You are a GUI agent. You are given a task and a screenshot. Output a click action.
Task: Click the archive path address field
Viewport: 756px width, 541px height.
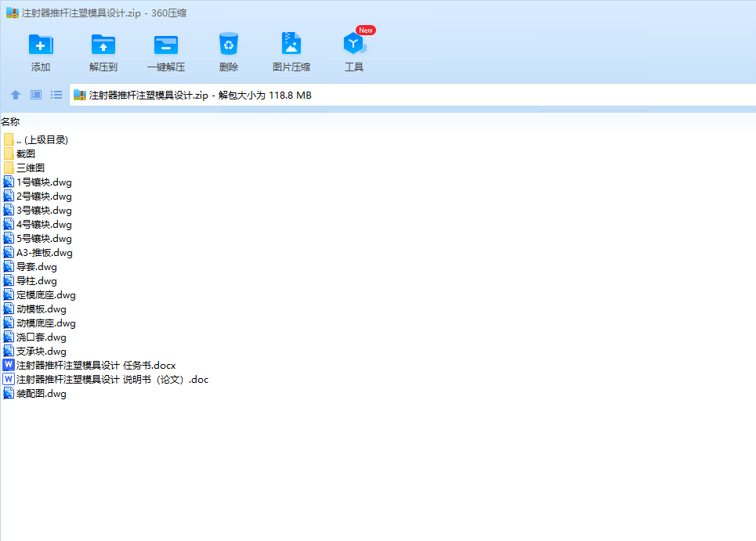[413, 95]
